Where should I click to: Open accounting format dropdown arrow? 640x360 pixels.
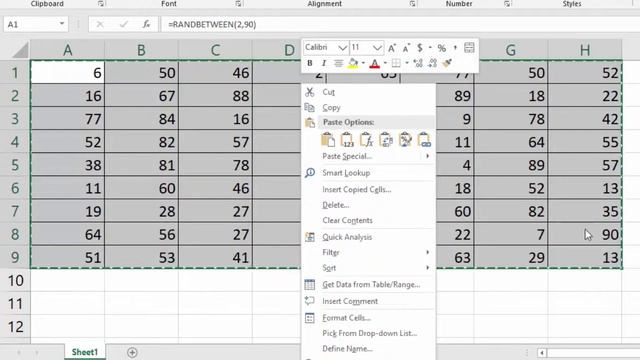430,48
